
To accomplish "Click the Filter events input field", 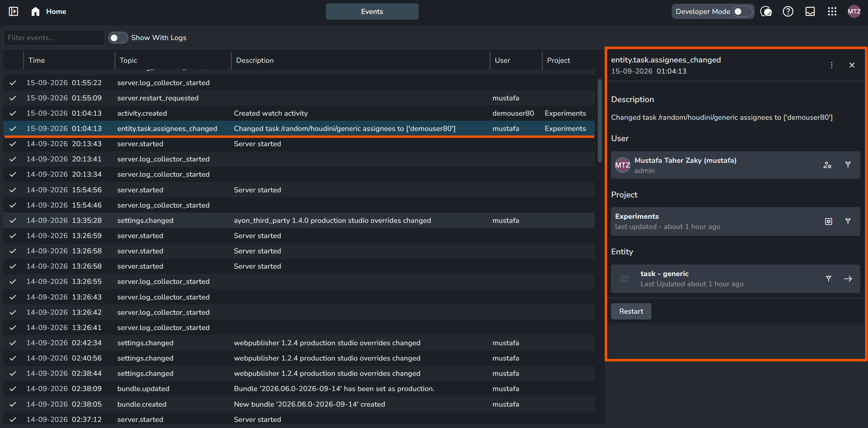I will [54, 38].
